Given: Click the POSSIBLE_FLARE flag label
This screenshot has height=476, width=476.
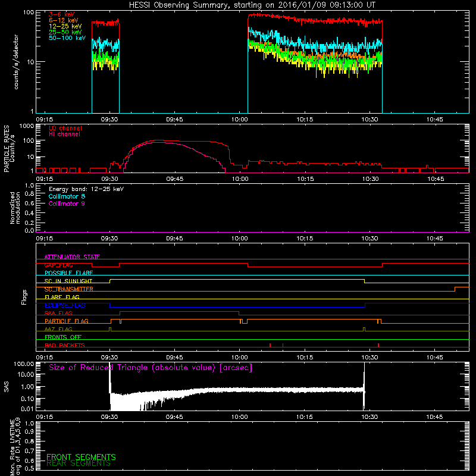Looking at the screenshot, I should click(68, 273).
